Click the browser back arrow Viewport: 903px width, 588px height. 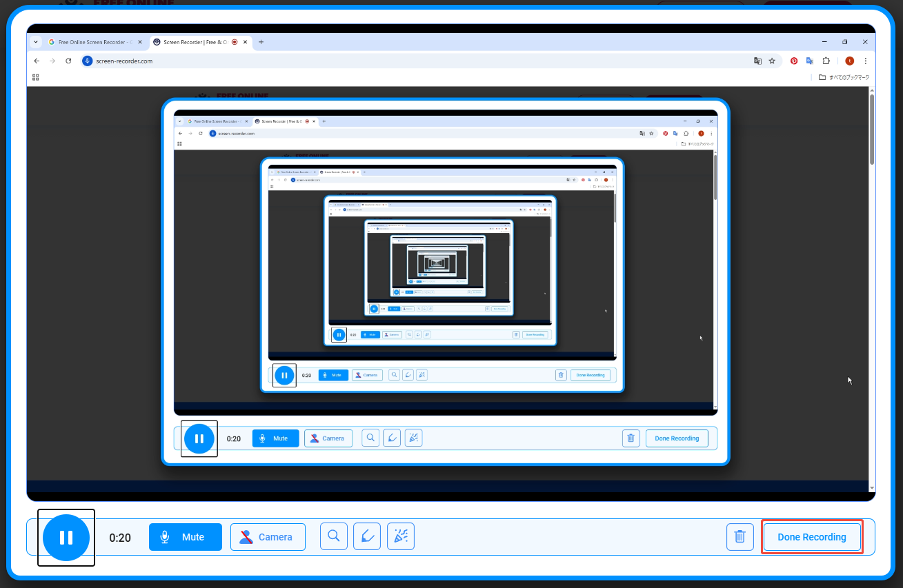point(37,61)
